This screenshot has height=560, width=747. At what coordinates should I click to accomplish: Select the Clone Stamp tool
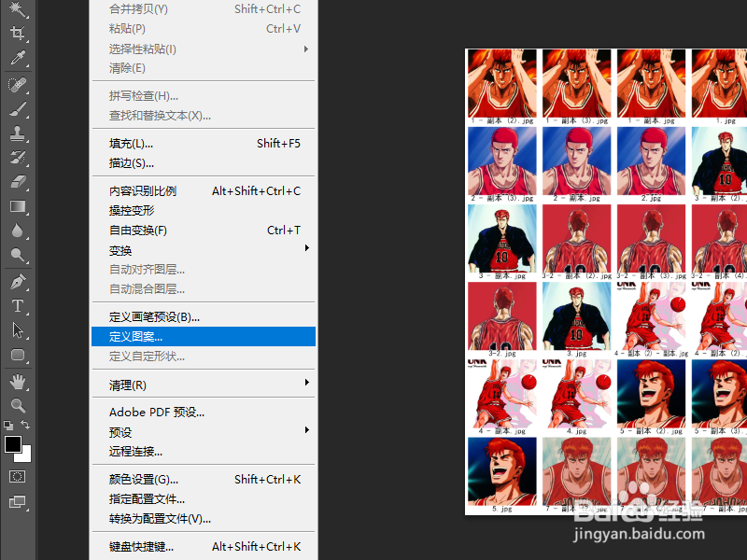point(18,133)
